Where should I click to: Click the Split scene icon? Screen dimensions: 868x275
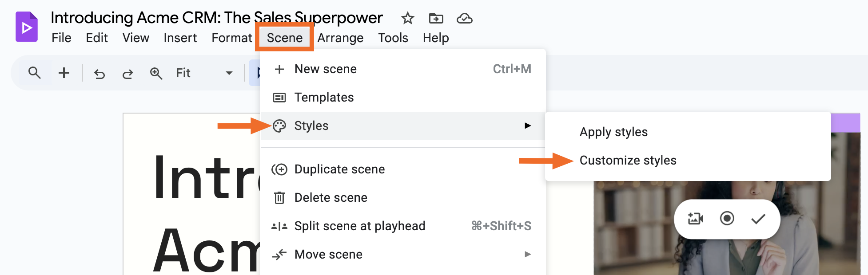(279, 226)
